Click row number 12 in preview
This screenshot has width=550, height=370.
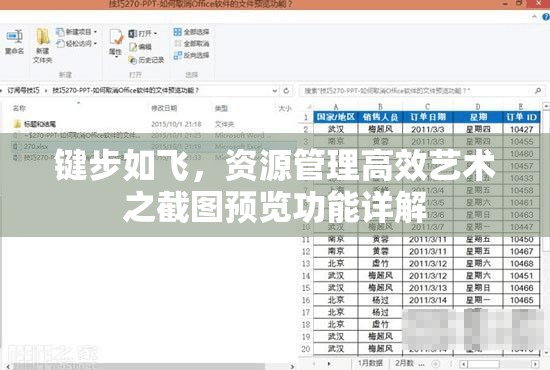point(306,251)
